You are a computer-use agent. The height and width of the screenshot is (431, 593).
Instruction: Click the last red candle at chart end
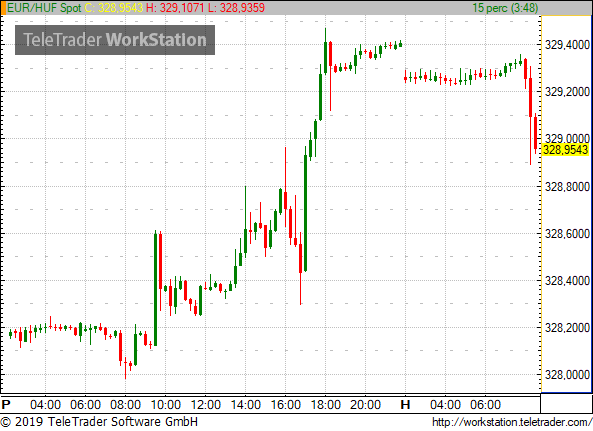(x=536, y=133)
